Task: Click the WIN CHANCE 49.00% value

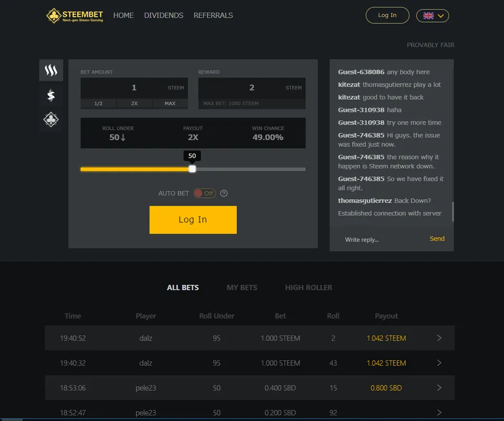Action: [x=268, y=137]
